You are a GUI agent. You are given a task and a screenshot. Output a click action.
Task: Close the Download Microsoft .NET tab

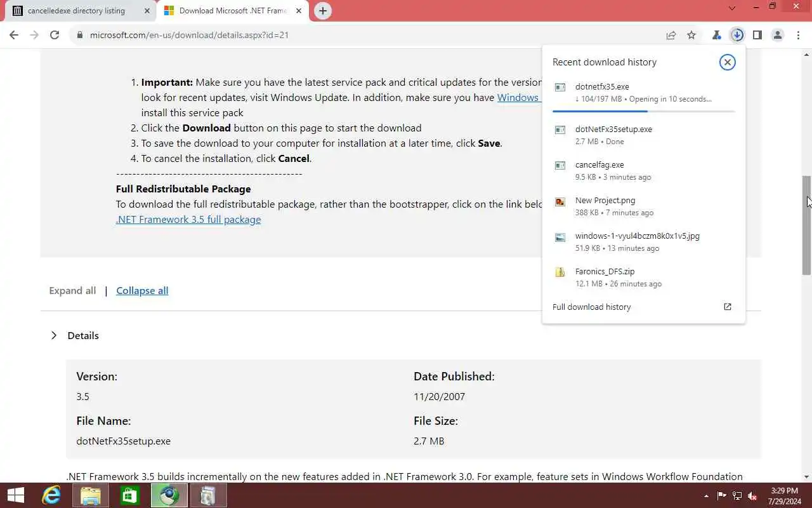(299, 11)
